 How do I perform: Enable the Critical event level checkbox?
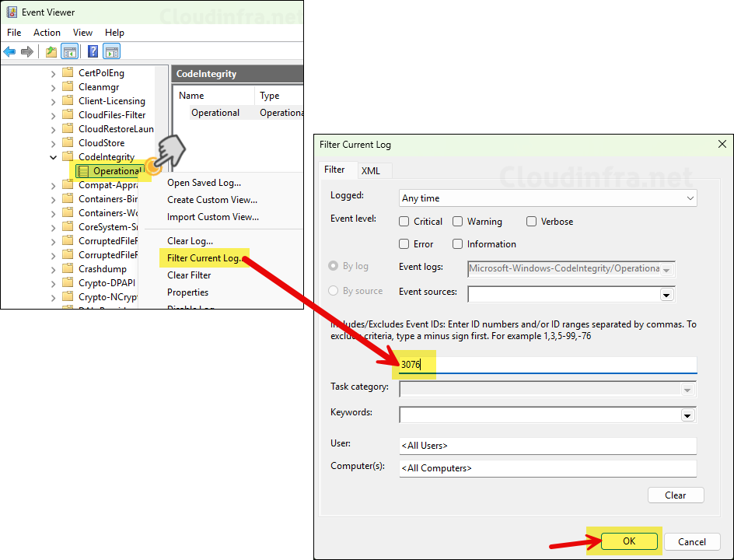click(x=404, y=222)
